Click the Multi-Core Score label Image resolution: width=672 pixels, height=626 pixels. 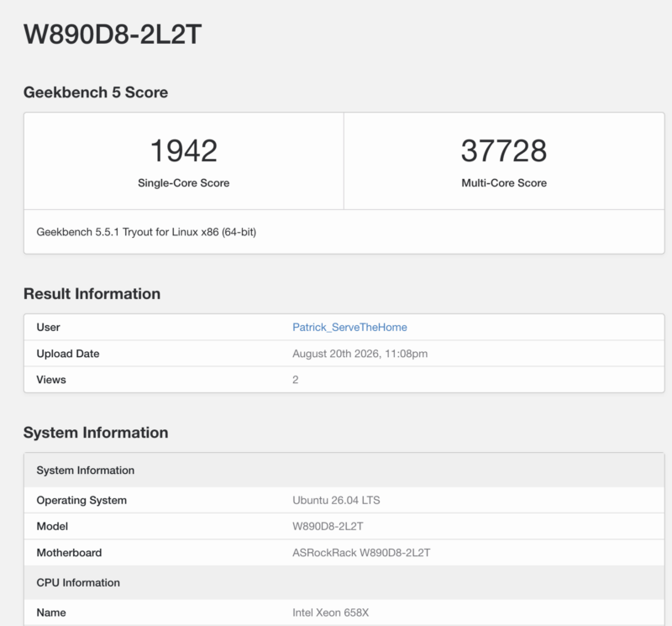pos(504,182)
